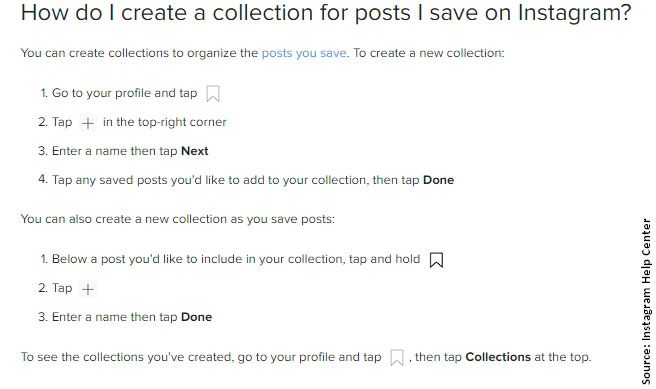Click bold 'Done' in the saved posts step
Viewport: 656px width, 389px height.
(438, 180)
